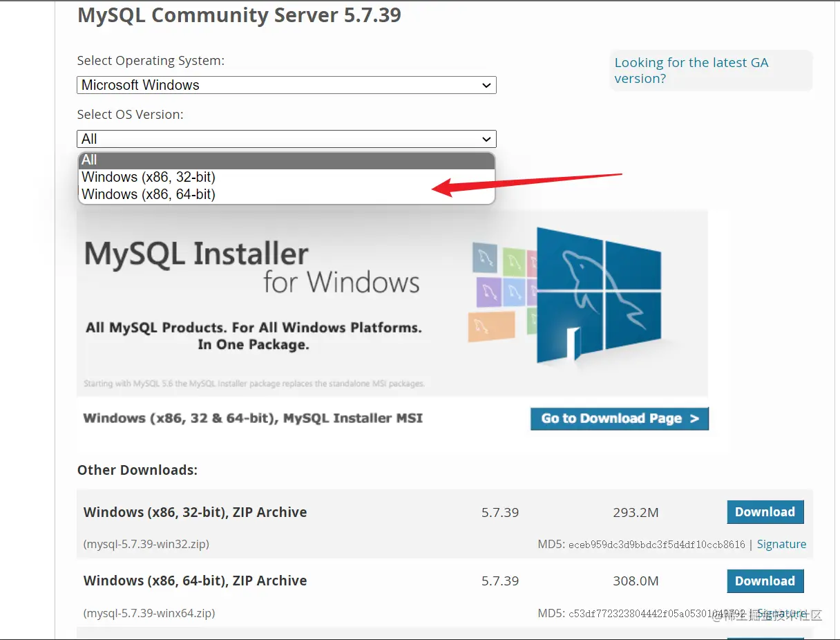Download the Windows 32-bit ZIP Archive

765,511
